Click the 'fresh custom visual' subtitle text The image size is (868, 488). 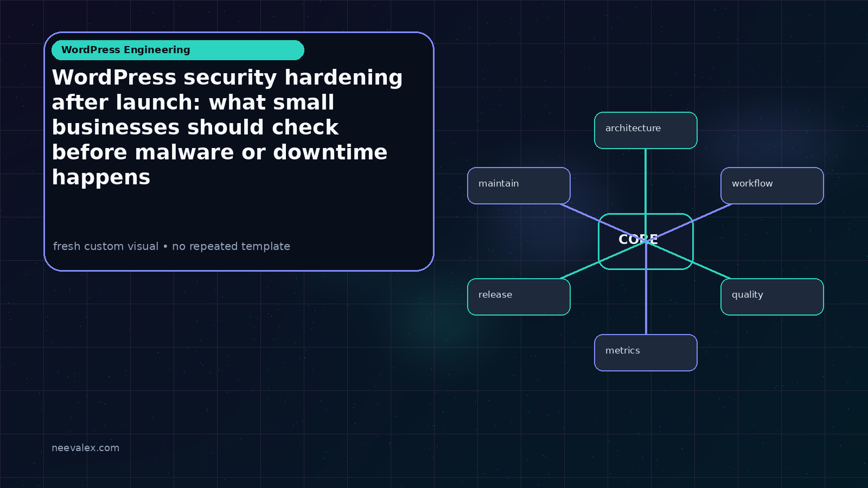(171, 246)
